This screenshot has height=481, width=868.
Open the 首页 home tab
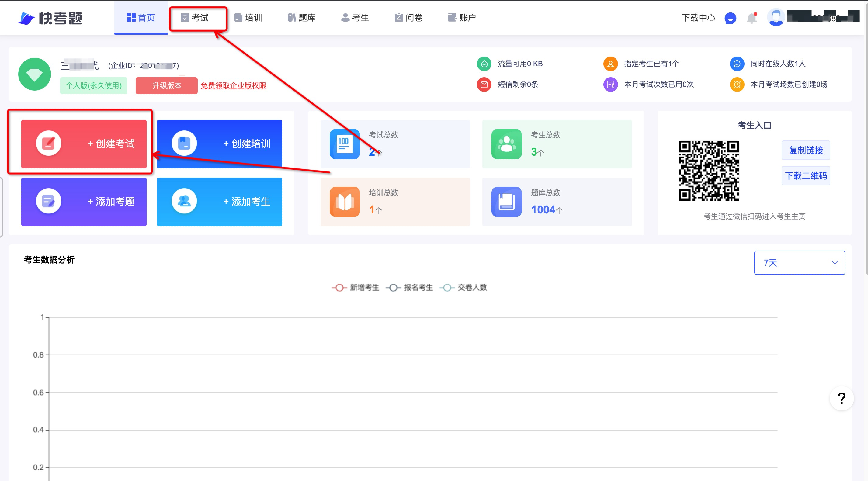coord(141,18)
